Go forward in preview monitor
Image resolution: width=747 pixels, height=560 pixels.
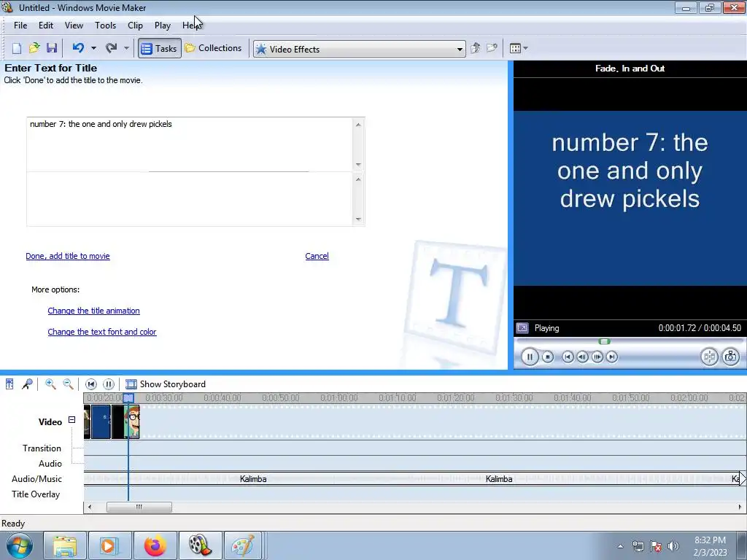612,357
